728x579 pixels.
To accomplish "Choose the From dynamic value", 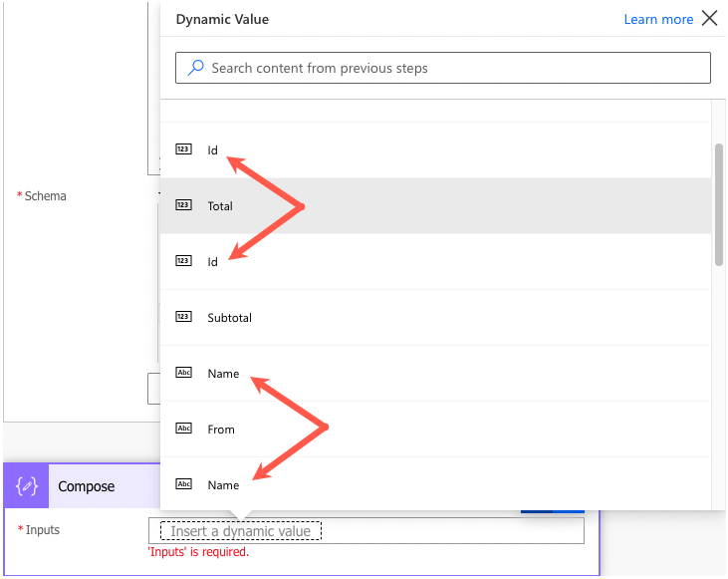I will click(221, 430).
